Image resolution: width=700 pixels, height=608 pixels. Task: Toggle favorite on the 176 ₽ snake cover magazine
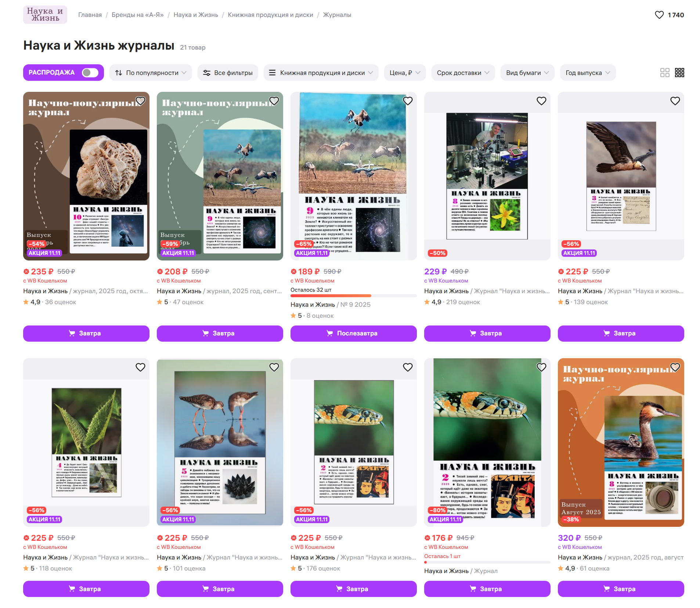(x=541, y=367)
